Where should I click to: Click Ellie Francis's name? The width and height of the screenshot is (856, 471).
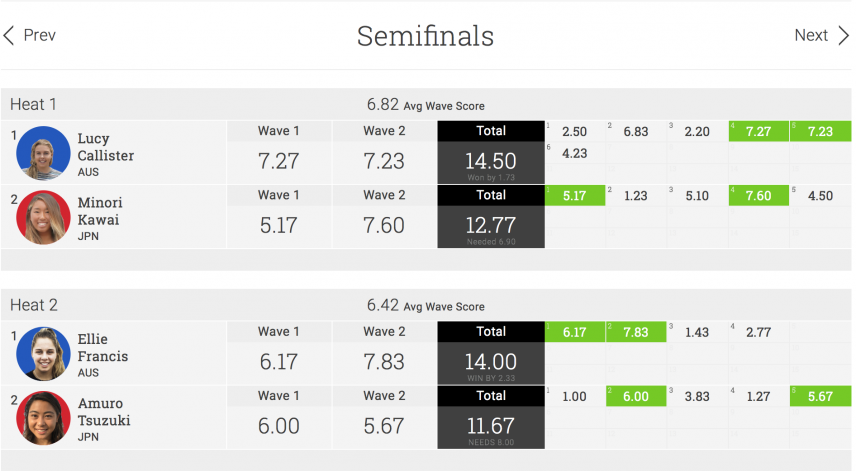[103, 348]
